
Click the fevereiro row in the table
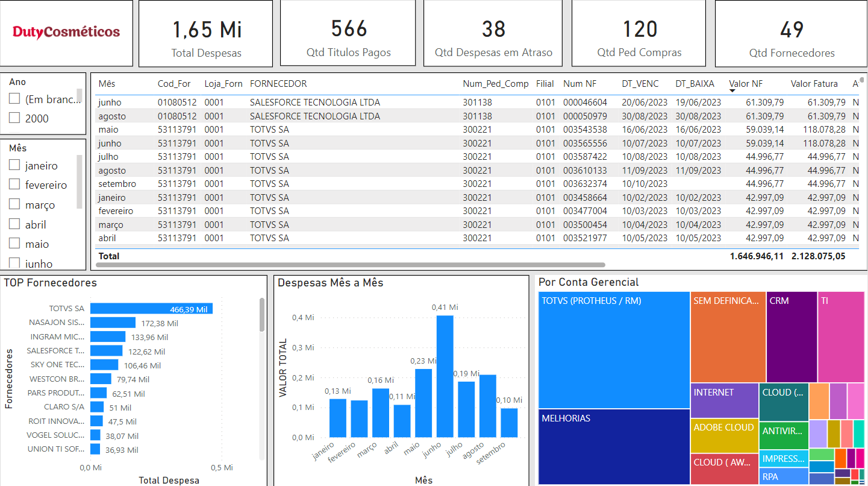pos(476,211)
